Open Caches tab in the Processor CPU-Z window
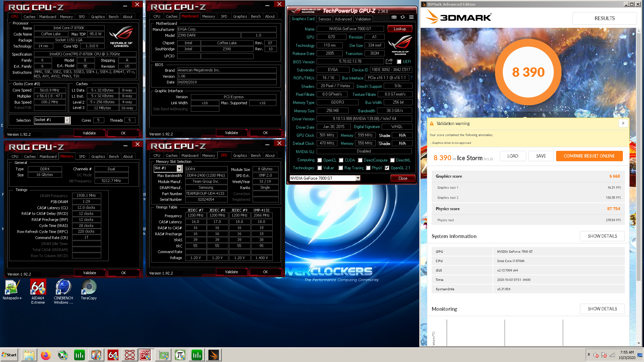Image resolution: width=644 pixels, height=362 pixels. click(x=30, y=17)
